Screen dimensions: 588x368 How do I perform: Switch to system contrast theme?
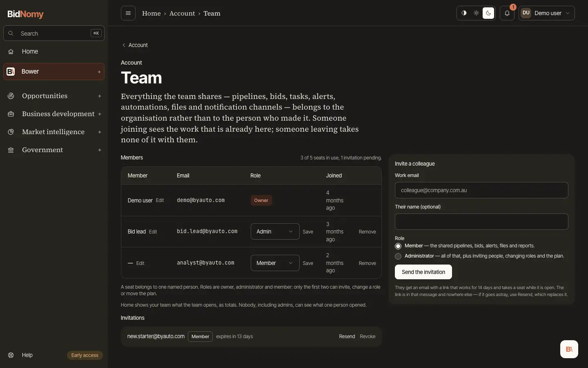464,13
